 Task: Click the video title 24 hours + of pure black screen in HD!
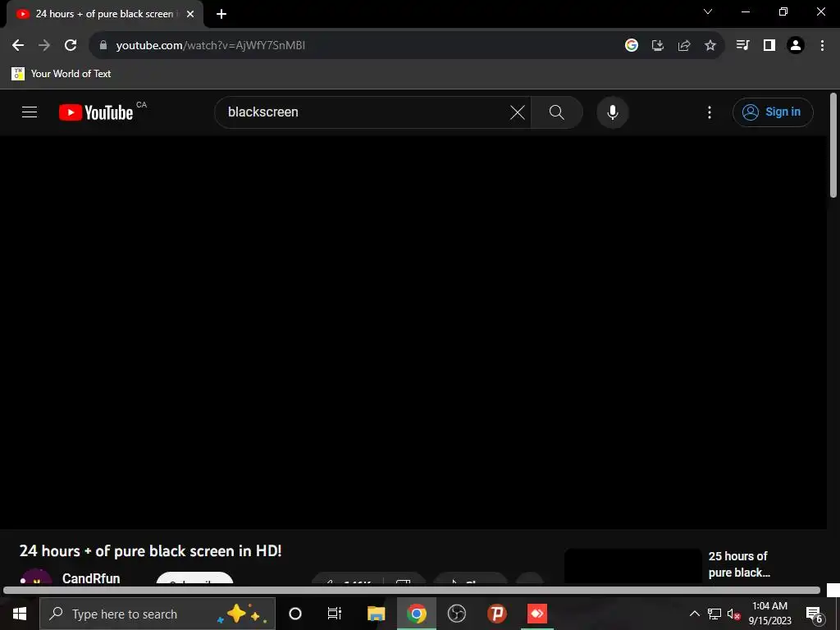point(151,550)
